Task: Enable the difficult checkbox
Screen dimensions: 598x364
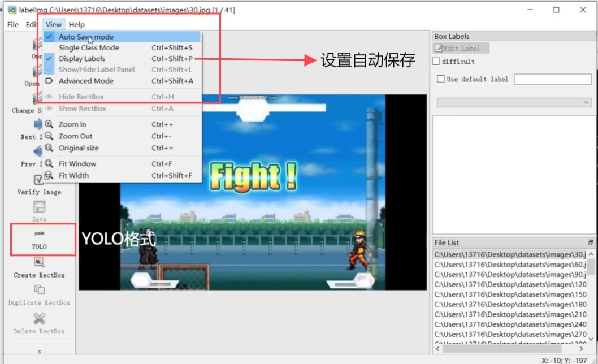Action: coord(436,61)
